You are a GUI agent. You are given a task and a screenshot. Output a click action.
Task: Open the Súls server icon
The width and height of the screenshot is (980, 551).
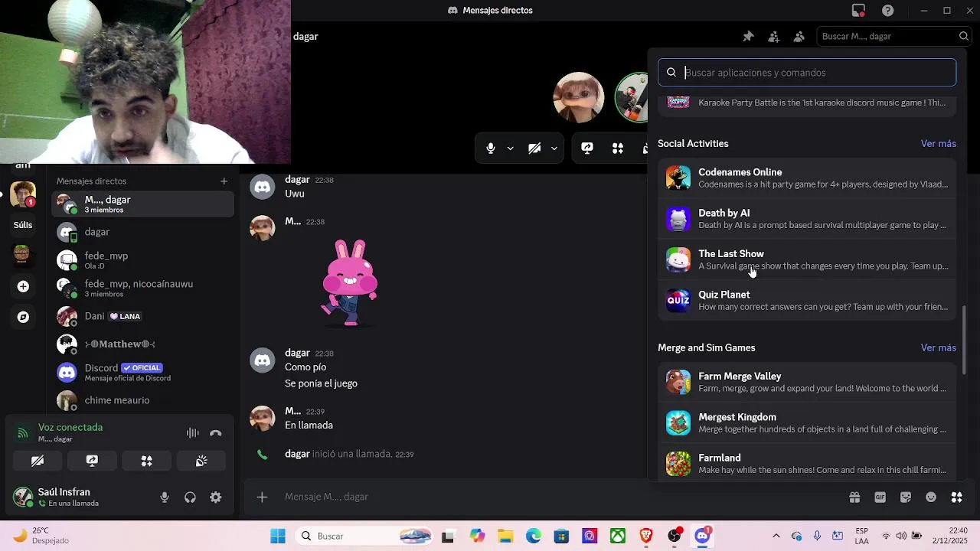click(x=23, y=225)
